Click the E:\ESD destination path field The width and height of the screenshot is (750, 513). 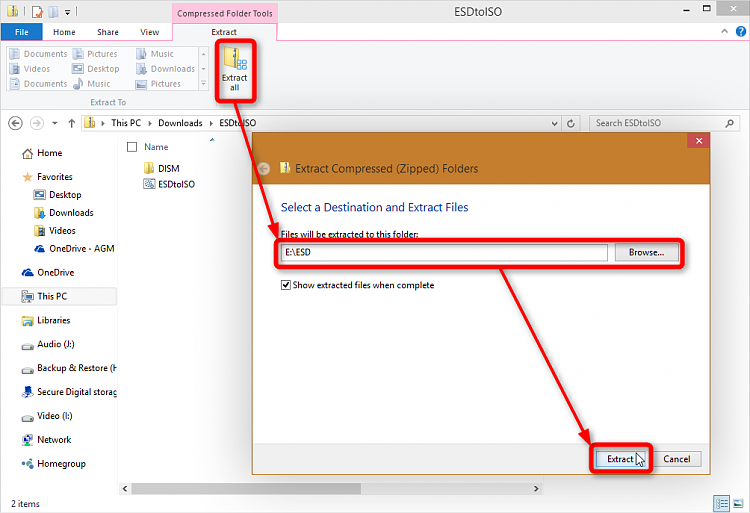point(444,252)
